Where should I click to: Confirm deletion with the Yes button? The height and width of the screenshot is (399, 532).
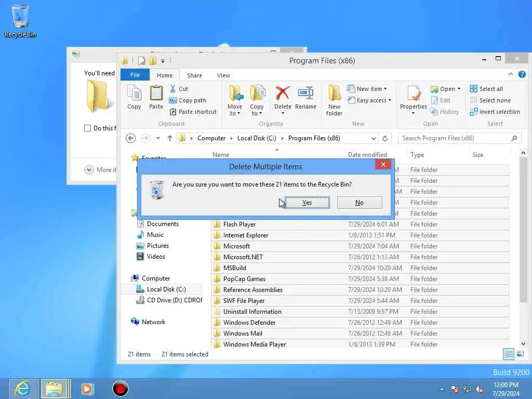pos(307,203)
